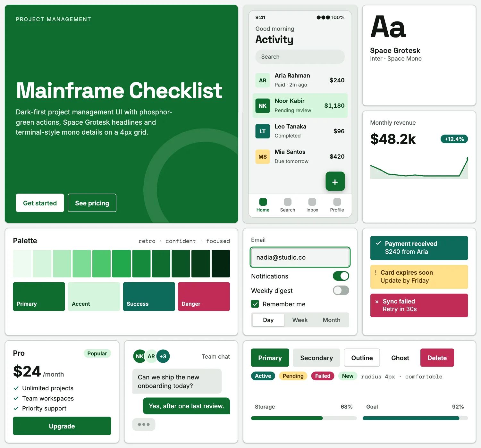Viewport: 481px width, 448px height.
Task: Switch to the Day segment
Action: [268, 320]
